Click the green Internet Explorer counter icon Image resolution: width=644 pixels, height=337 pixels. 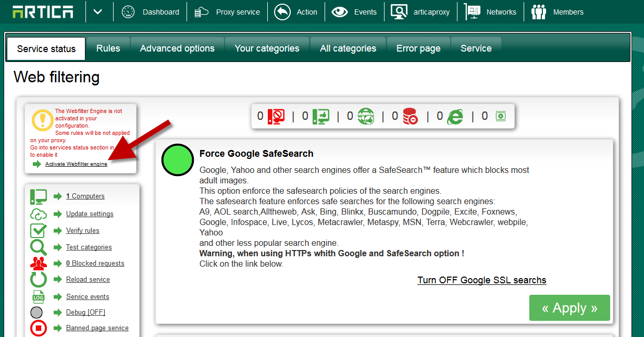[x=455, y=116]
